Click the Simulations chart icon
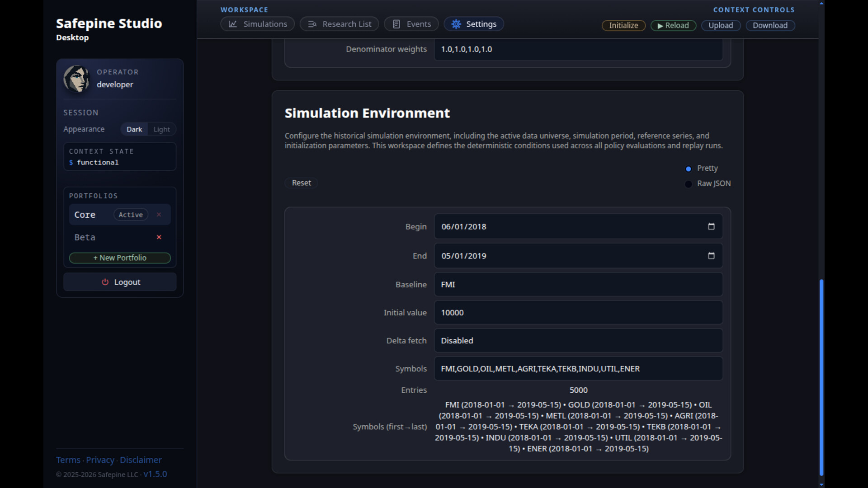 [233, 24]
